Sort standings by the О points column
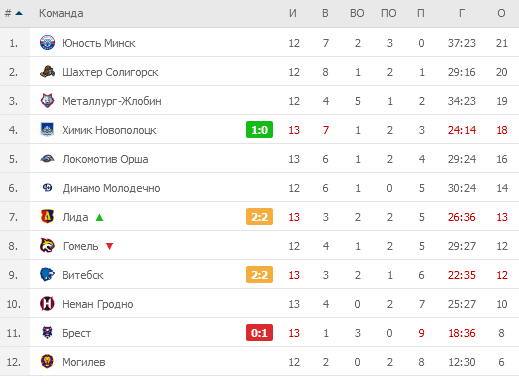Image resolution: width=519 pixels, height=384 pixels. click(x=501, y=13)
